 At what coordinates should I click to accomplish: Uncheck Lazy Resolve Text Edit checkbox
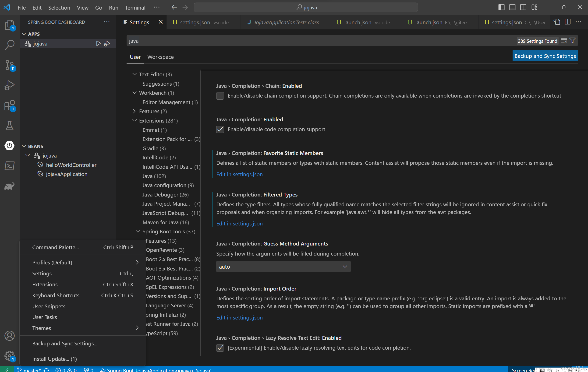click(220, 347)
